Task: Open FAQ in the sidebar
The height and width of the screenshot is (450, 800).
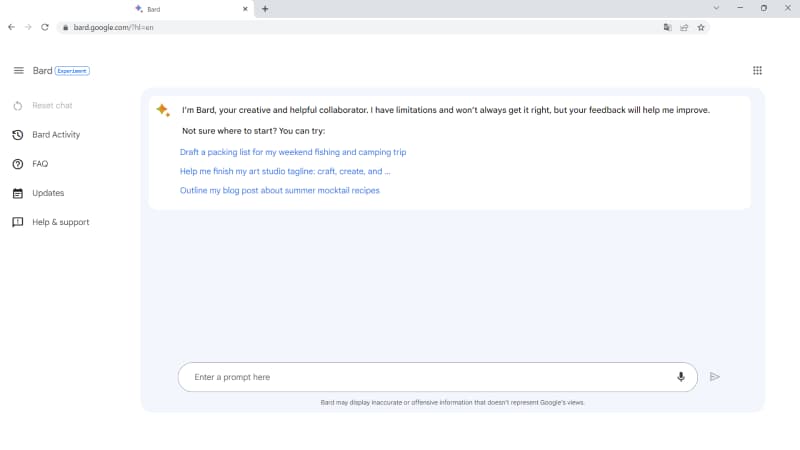Action: click(x=40, y=164)
